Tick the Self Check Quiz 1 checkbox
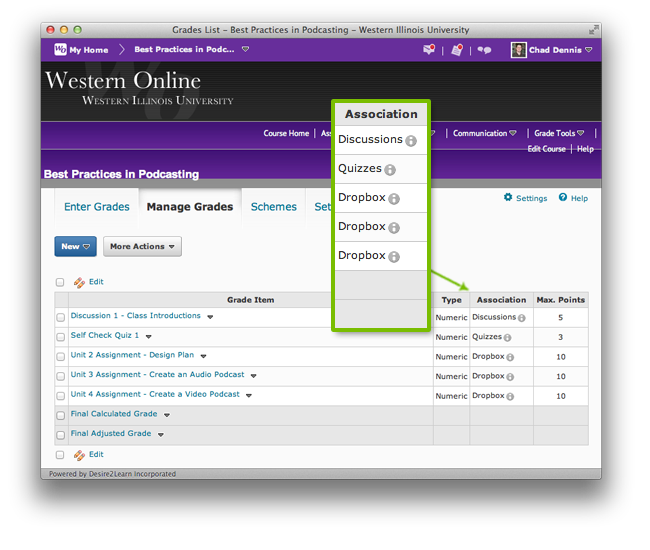Image resolution: width=650 pixels, height=550 pixels. click(x=61, y=337)
